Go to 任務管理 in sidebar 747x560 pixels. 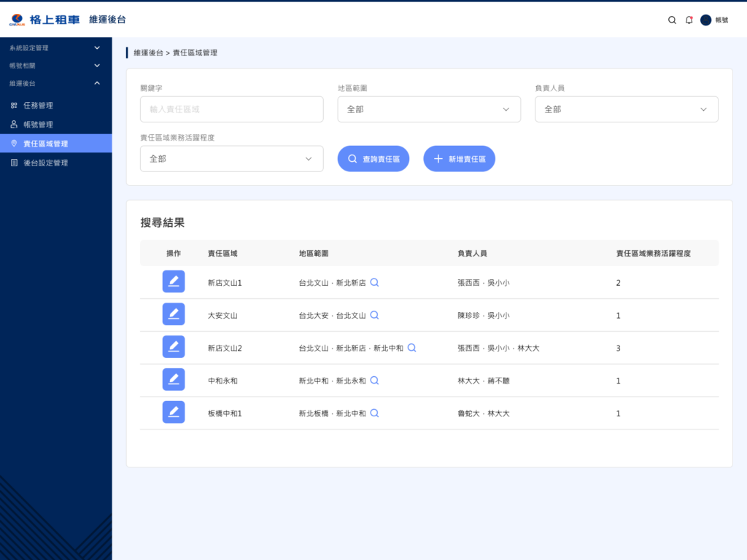tap(38, 106)
